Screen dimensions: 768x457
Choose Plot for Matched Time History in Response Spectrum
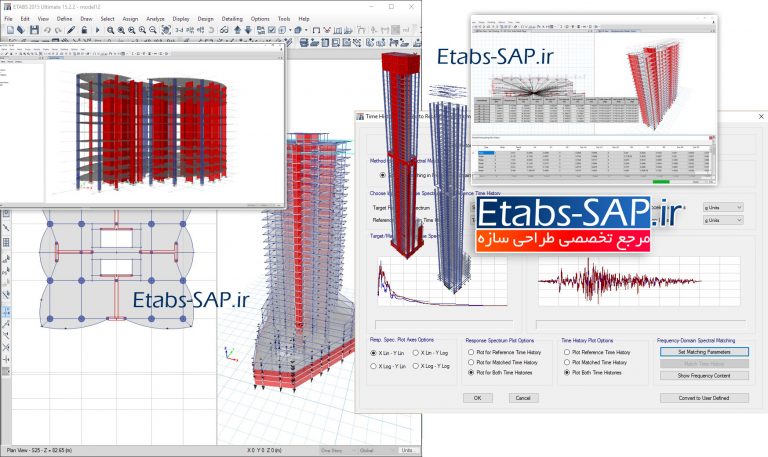471,363
